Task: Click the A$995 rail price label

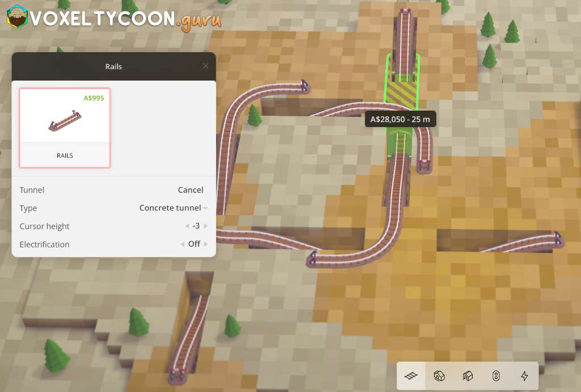Action: pyautogui.click(x=94, y=98)
